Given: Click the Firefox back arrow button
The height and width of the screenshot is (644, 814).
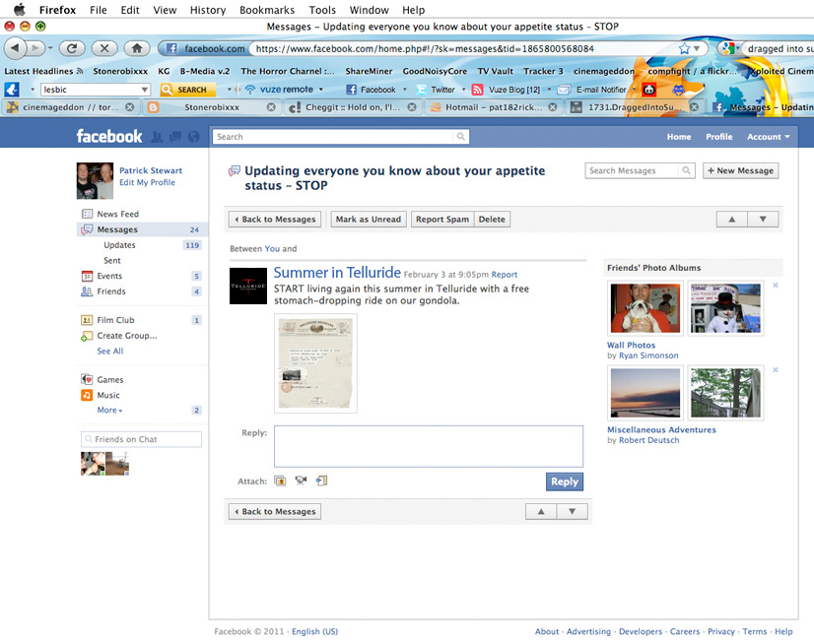Looking at the screenshot, I should pos(15,48).
